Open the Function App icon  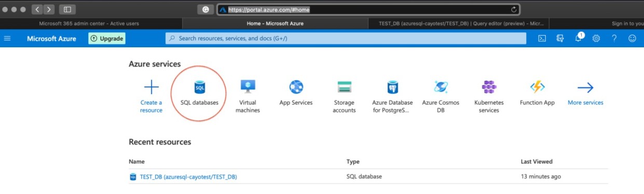click(537, 87)
